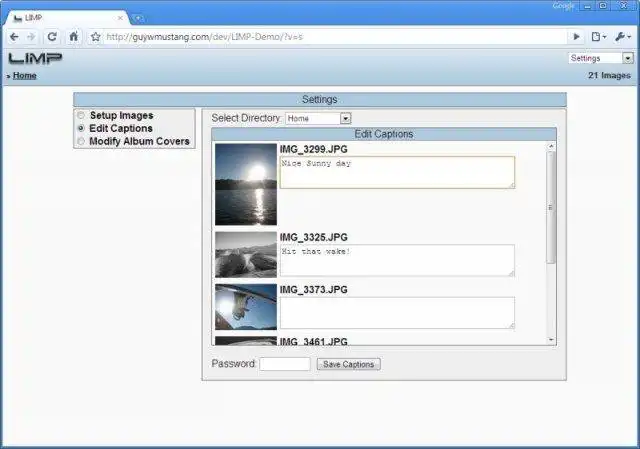Click the captions list scroll up arrow
Screen dimensions: 640x449
[x=551, y=146]
